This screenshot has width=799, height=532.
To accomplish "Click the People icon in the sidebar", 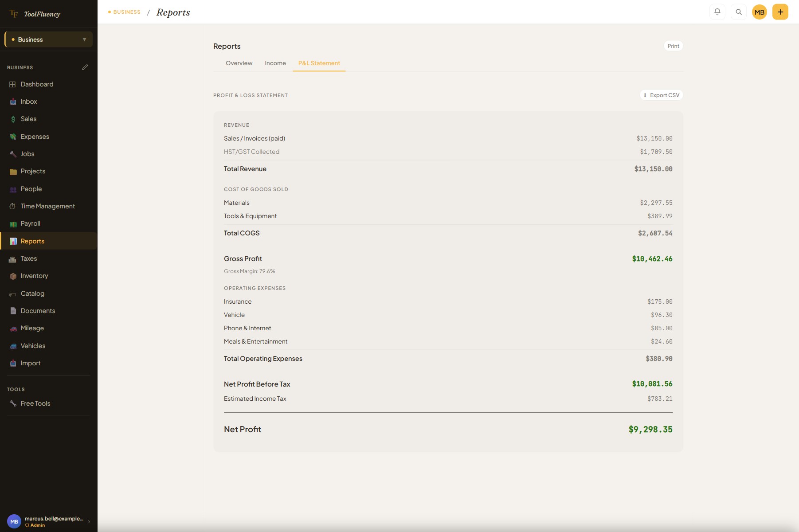I will (x=13, y=189).
